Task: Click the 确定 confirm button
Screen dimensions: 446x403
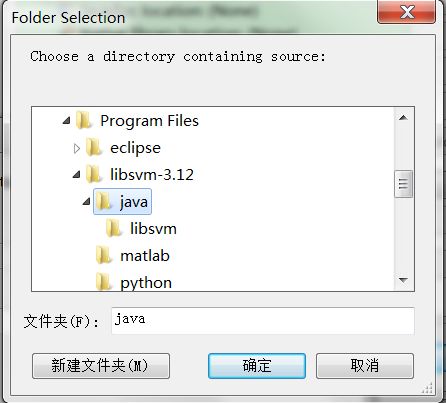Action: coord(257,366)
